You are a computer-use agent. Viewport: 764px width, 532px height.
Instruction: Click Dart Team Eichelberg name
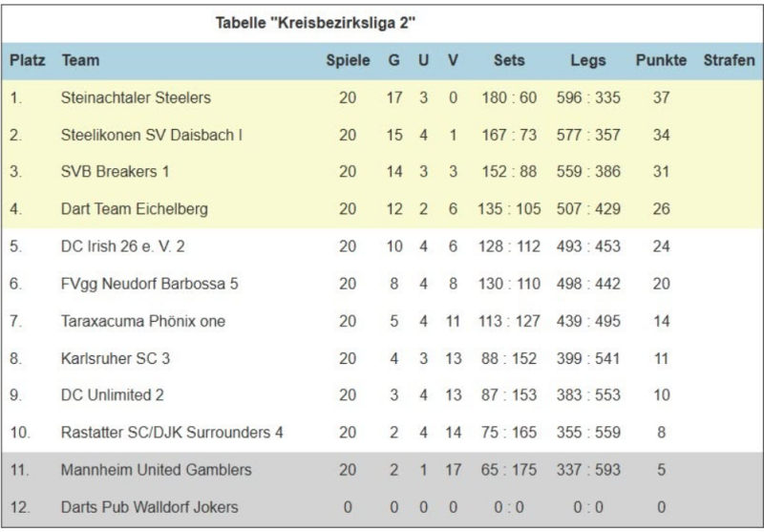click(135, 209)
